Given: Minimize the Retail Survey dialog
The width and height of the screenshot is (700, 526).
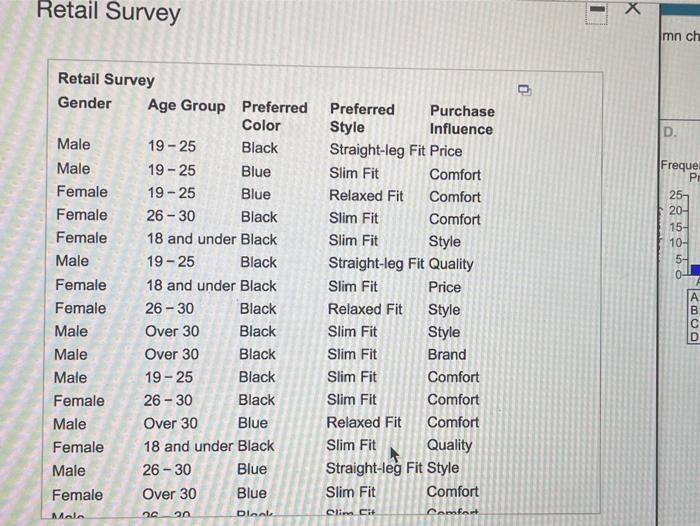Looking at the screenshot, I should tap(596, 10).
